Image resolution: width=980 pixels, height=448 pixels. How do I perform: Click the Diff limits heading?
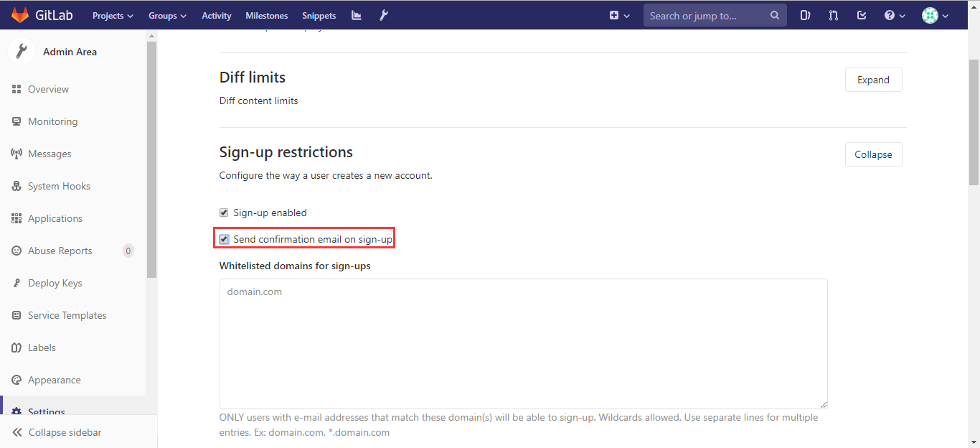253,77
